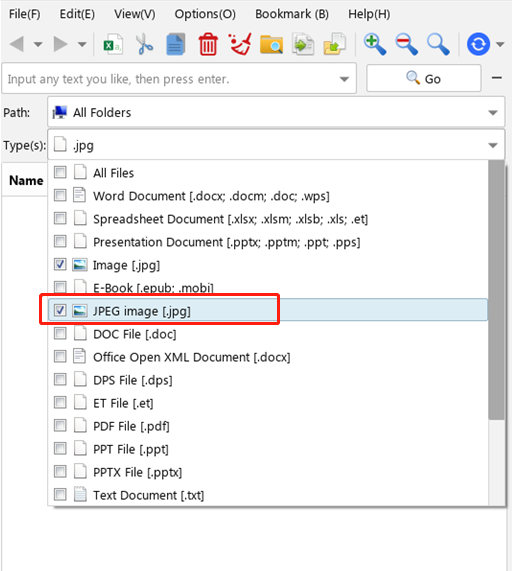The image size is (512, 571).
Task: Uncheck the JPEG image [.jpg] checkbox
Action: pos(60,310)
